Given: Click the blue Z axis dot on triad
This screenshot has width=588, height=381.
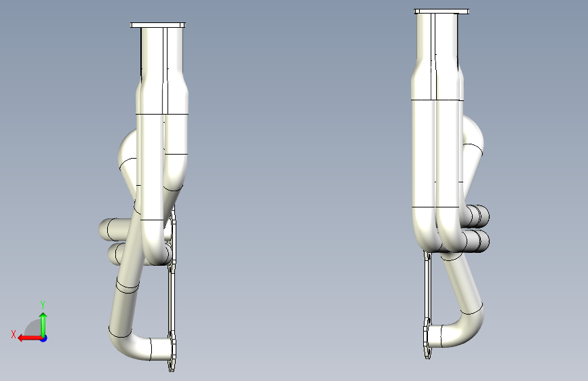Looking at the screenshot, I should (44, 338).
